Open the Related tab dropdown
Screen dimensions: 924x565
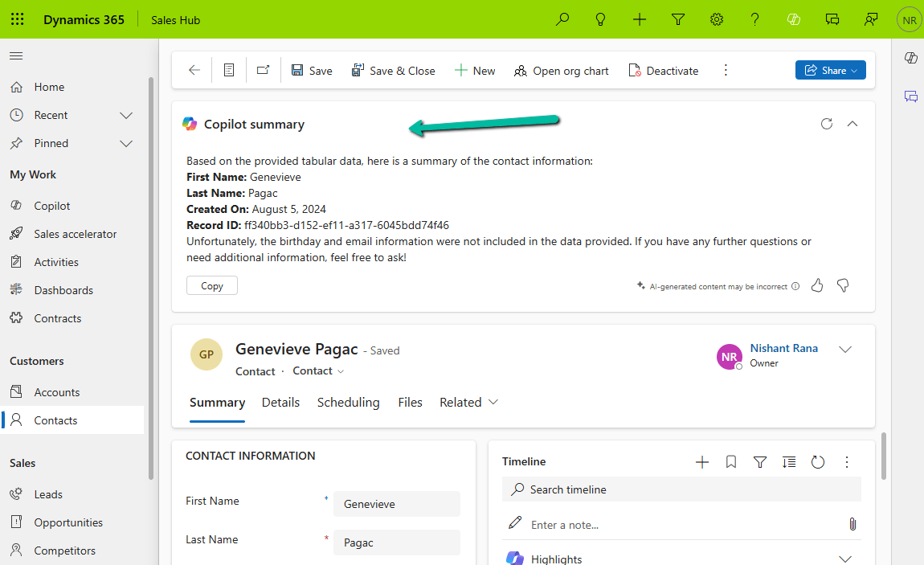(491, 402)
